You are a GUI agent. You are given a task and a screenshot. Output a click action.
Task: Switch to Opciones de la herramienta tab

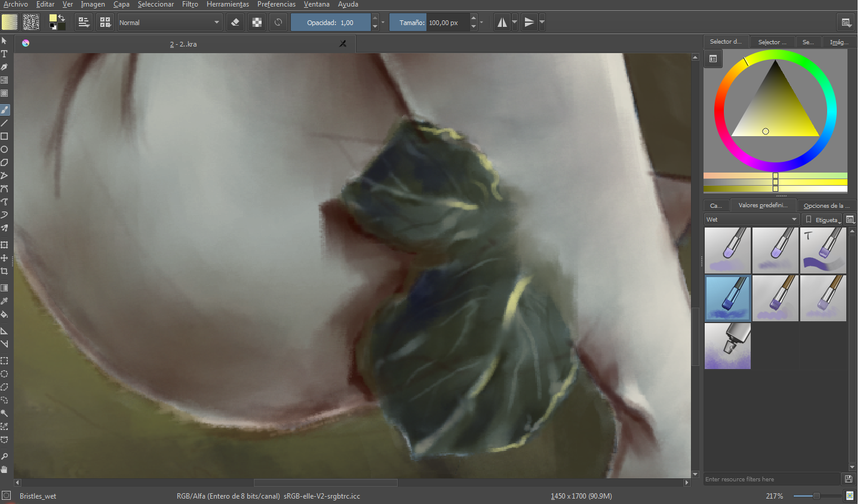pos(827,205)
